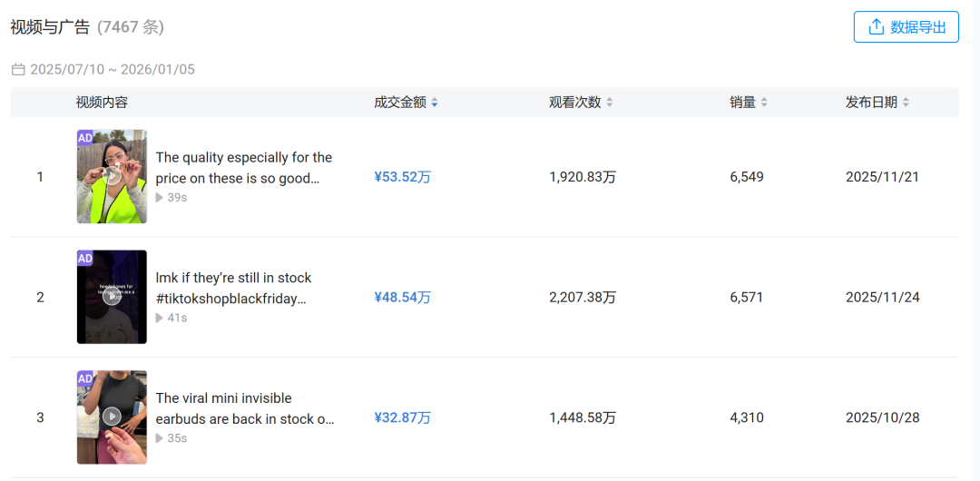Play the third earbuds video thumbnail
The image size is (980, 481).
tap(112, 417)
